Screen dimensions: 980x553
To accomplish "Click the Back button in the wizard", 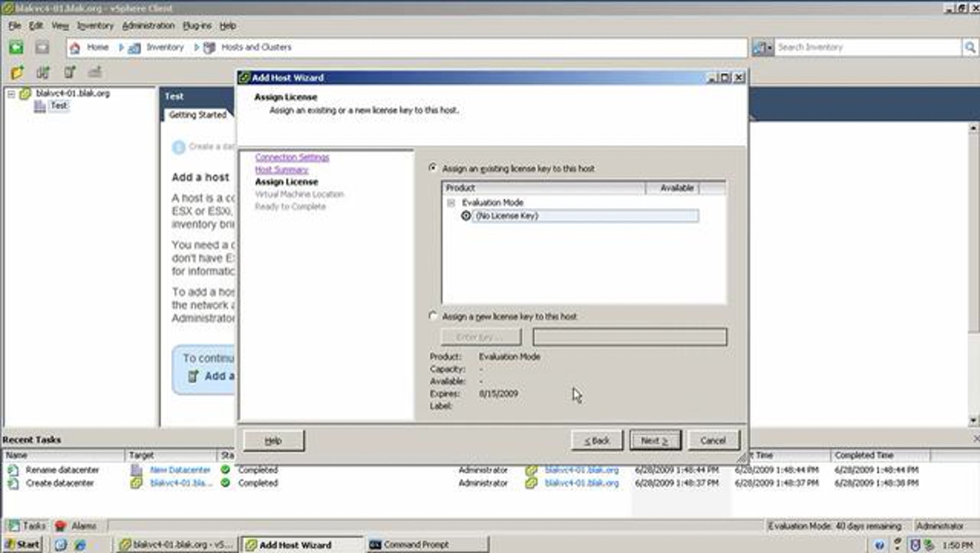I will 597,440.
